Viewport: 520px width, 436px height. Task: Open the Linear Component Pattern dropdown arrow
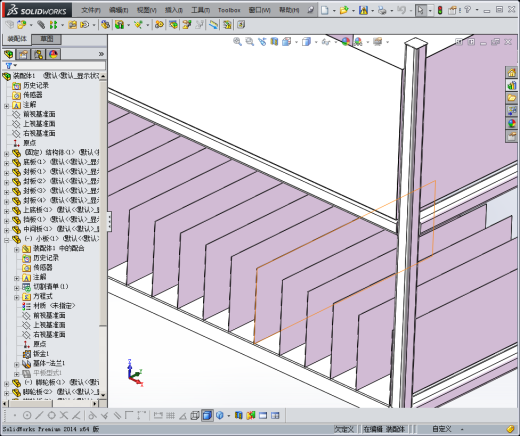(x=62, y=25)
